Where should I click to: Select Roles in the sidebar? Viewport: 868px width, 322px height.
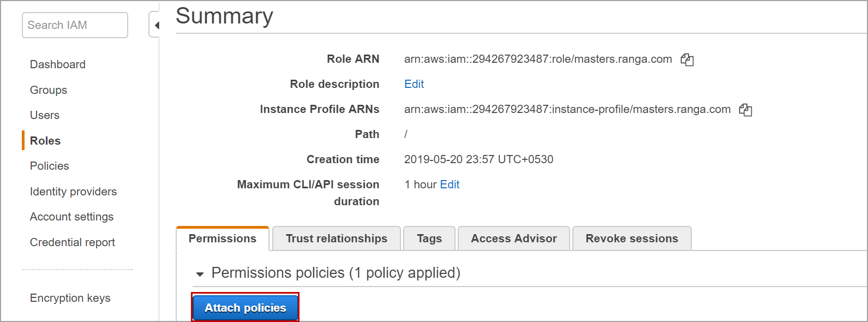click(45, 141)
